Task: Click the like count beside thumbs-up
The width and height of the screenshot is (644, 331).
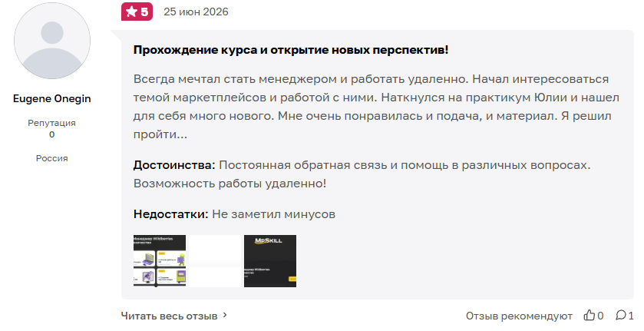Action: [600, 316]
